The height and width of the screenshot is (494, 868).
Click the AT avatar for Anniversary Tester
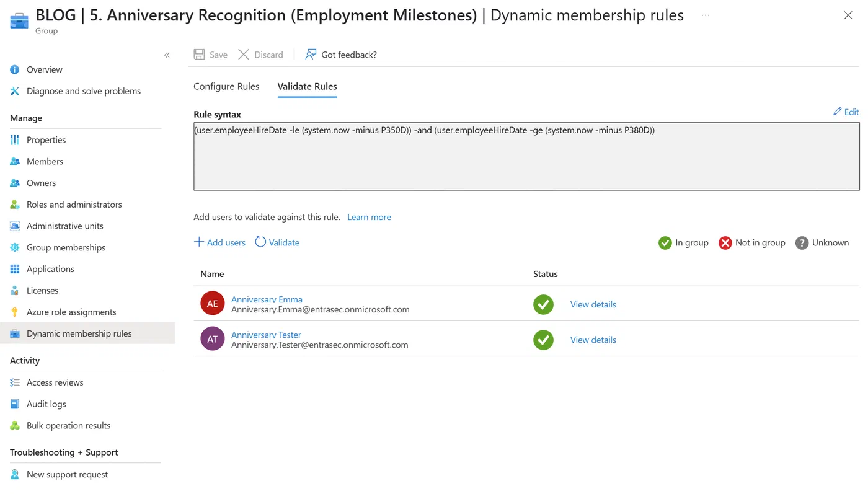tap(213, 339)
